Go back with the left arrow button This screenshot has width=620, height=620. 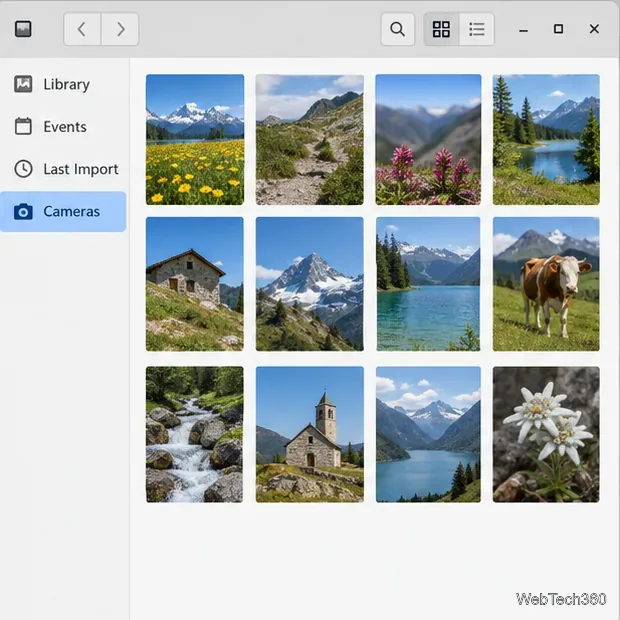pos(82,29)
